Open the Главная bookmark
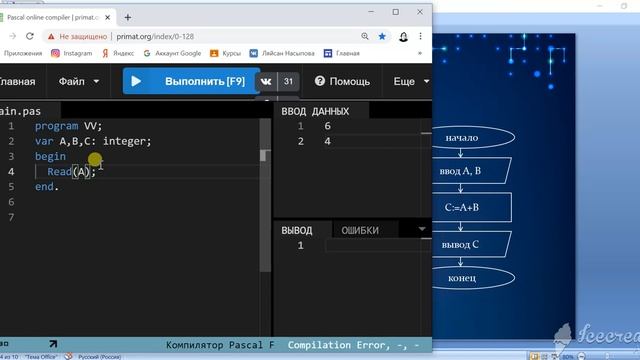 pos(342,53)
